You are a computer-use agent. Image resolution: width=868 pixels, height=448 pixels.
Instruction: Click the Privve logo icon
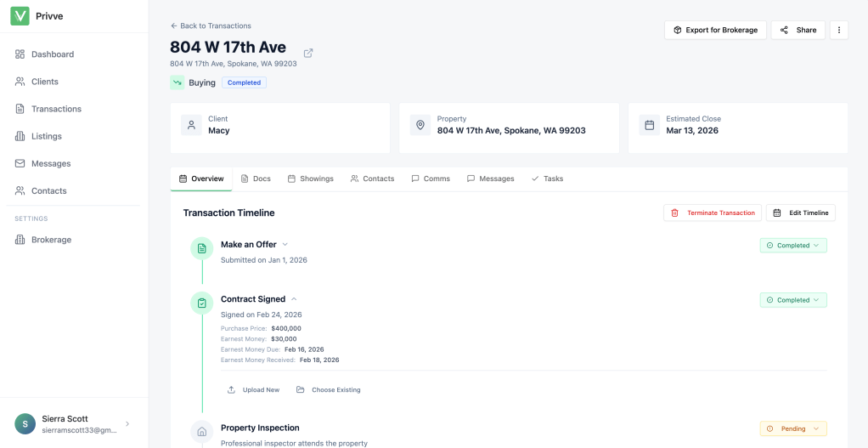20,16
